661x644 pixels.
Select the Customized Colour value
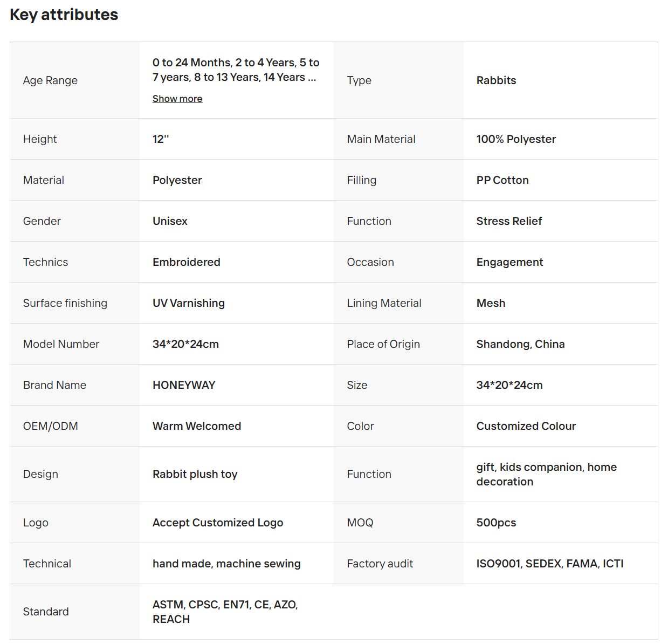[x=526, y=426]
